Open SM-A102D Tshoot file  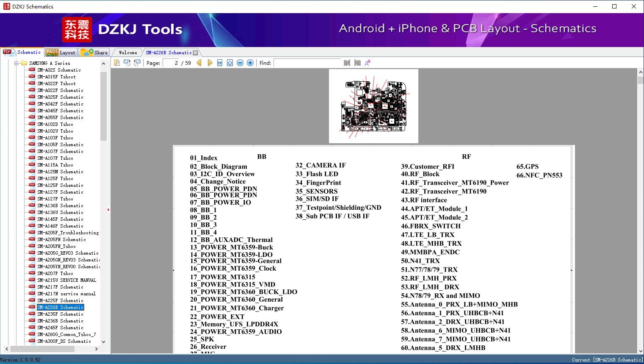coord(55,124)
